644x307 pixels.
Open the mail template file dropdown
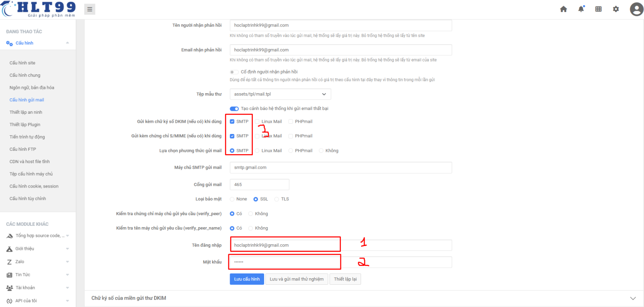pos(280,94)
